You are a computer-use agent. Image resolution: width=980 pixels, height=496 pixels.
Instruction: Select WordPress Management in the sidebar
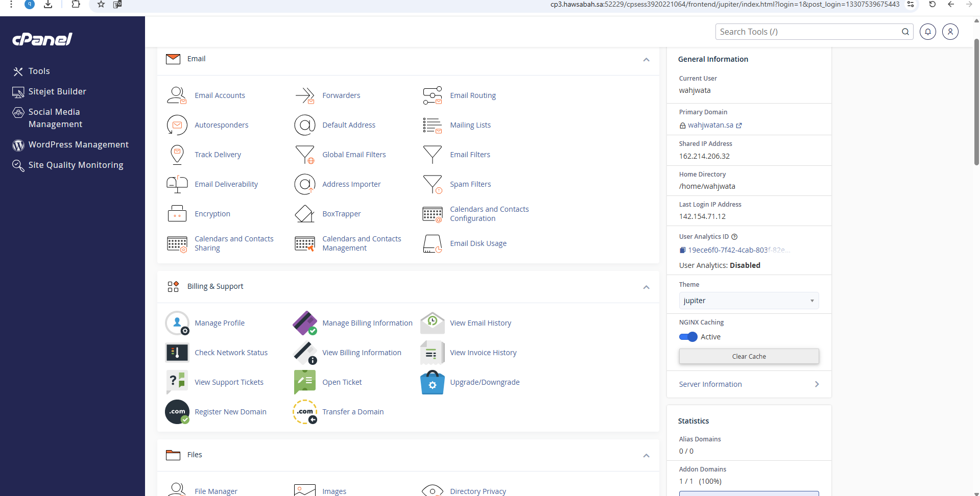point(78,144)
